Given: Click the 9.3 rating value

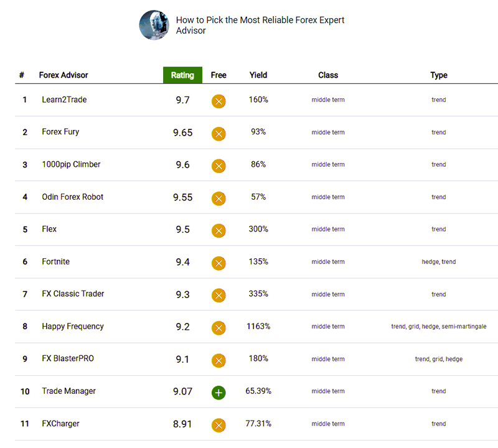Looking at the screenshot, I should tap(182, 294).
